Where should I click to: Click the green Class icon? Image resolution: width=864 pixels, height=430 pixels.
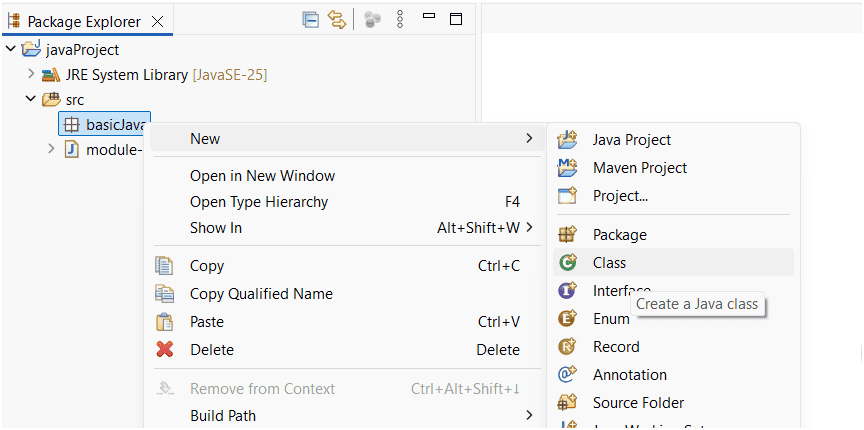coord(567,262)
